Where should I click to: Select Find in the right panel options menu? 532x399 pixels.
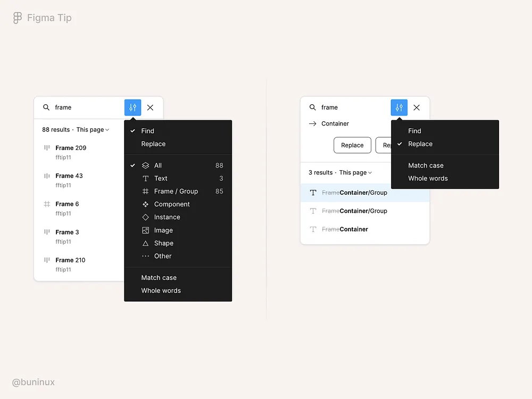[x=414, y=131]
